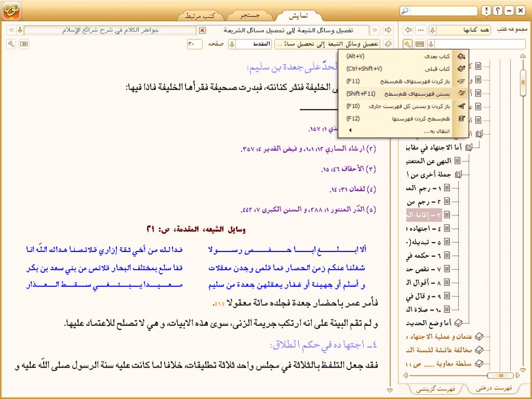Click the Noor application logo
The width and height of the screenshot is (532, 399).
(11, 11)
